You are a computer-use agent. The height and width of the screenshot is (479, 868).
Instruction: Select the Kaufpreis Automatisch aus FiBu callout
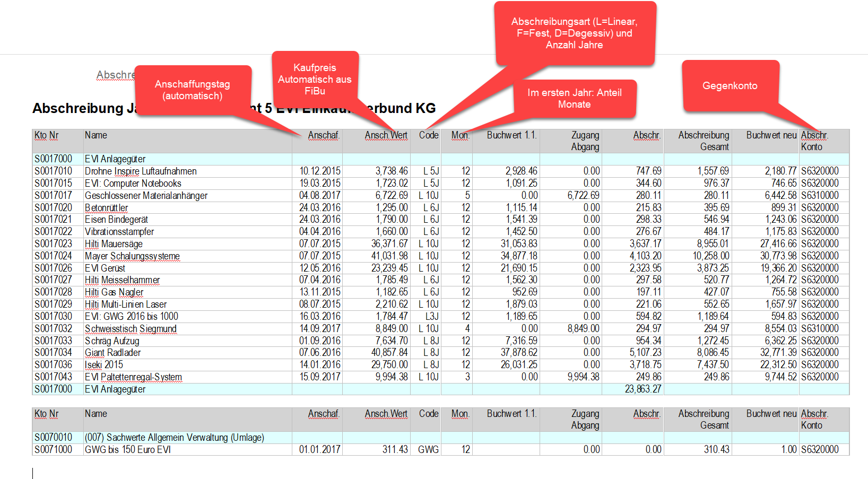click(x=315, y=79)
